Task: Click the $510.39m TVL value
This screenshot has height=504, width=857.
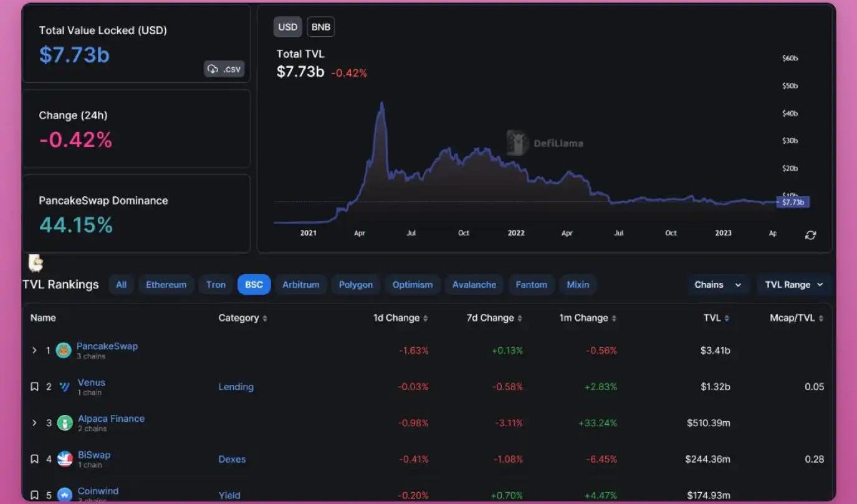Action: [x=709, y=423]
